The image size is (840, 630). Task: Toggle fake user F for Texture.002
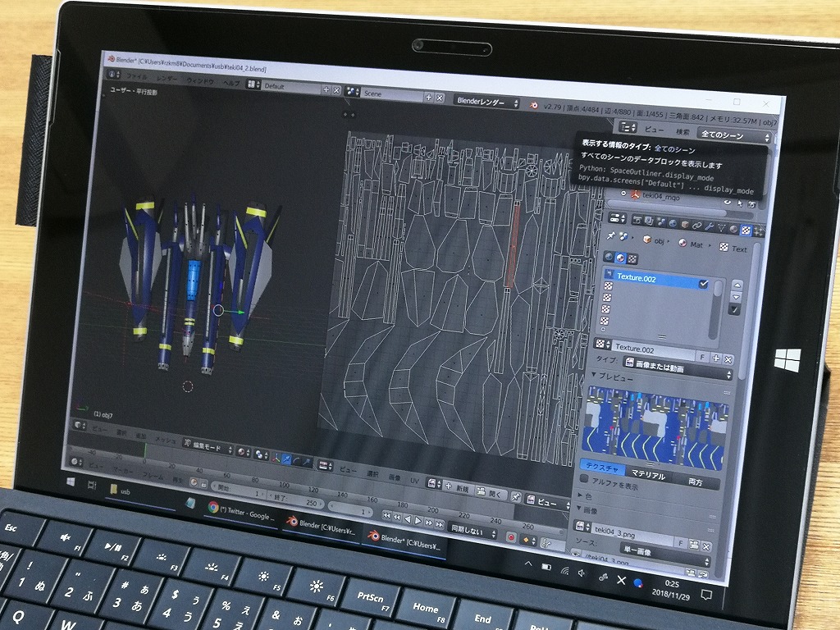[x=702, y=357]
